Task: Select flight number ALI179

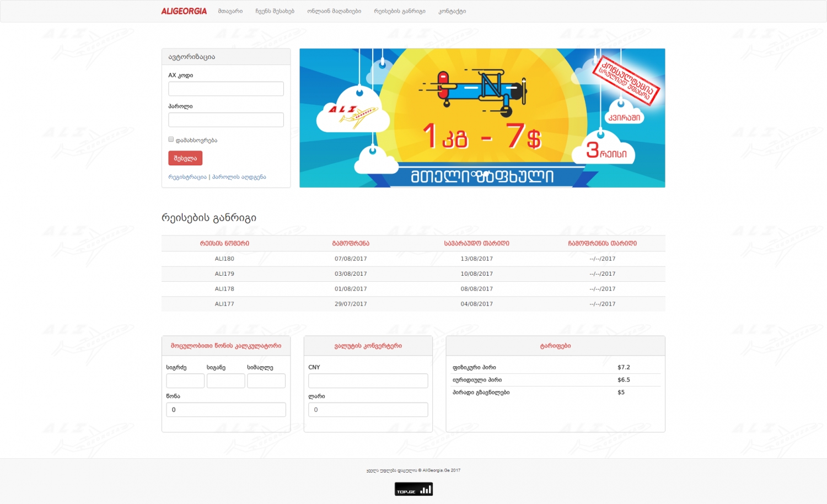Action: point(224,274)
